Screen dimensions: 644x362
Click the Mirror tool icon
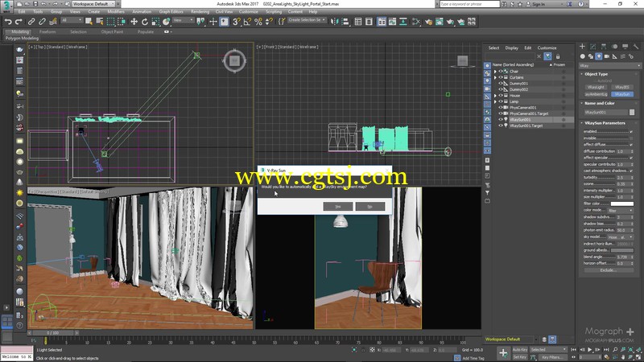click(334, 22)
